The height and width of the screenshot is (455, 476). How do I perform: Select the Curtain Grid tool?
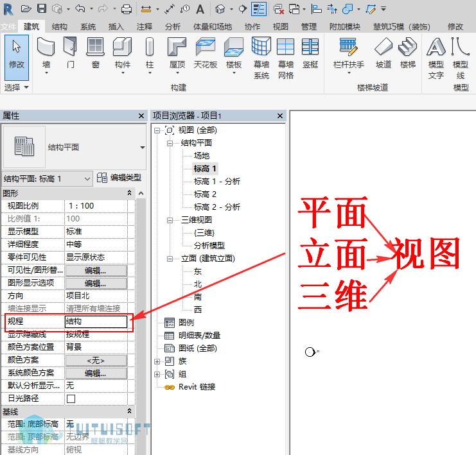coord(286,58)
